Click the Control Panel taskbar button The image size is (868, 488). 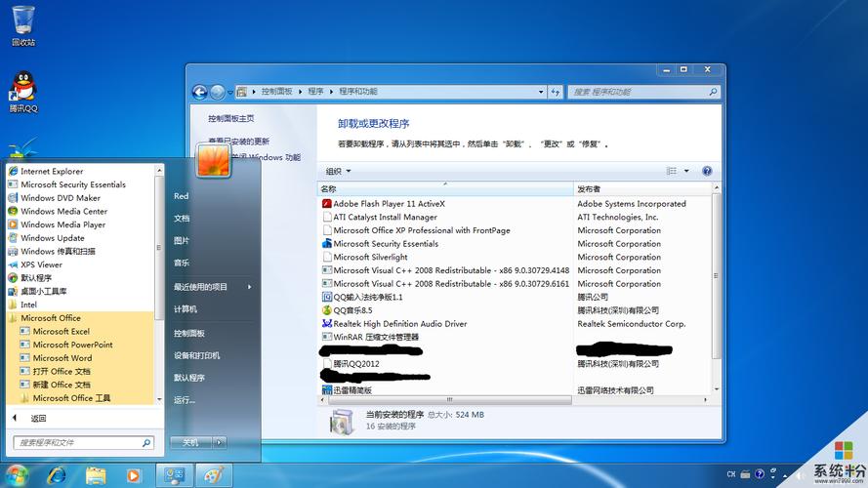175,475
